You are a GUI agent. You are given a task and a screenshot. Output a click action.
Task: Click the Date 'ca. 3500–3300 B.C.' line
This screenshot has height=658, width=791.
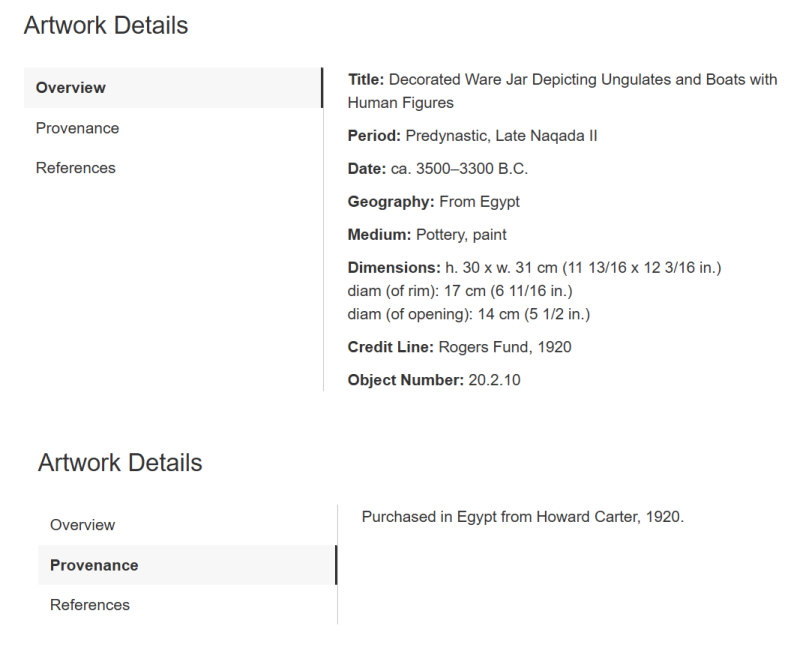pyautogui.click(x=437, y=169)
